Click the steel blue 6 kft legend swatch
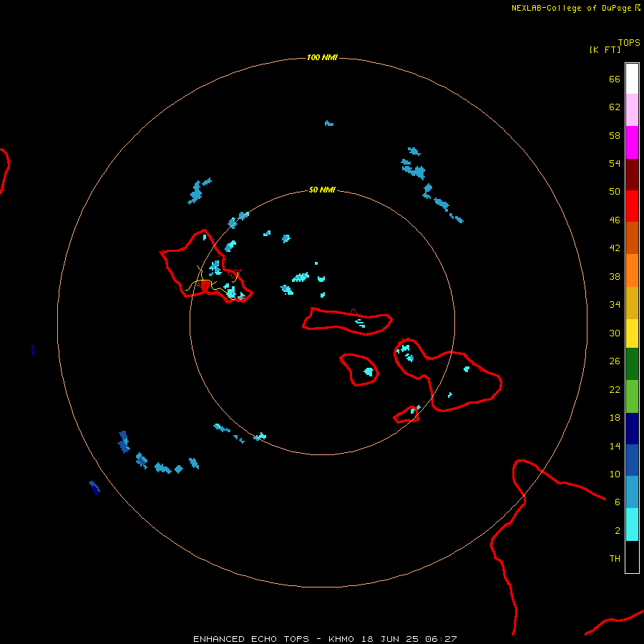 [632, 492]
